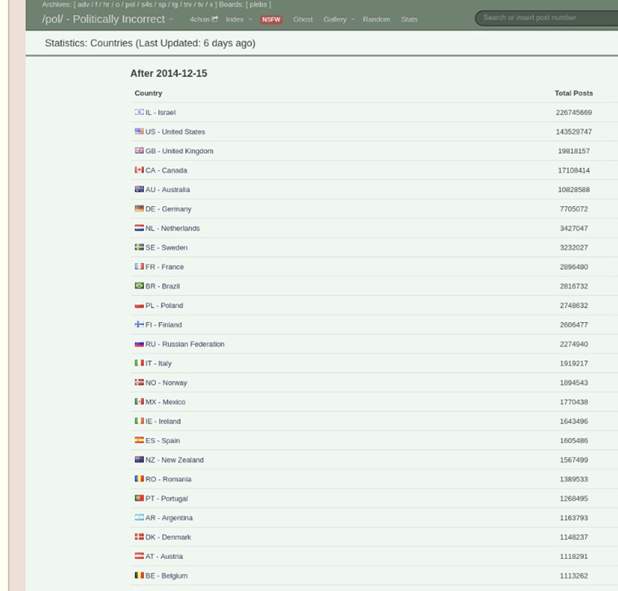Open the plebs board link

258,5
